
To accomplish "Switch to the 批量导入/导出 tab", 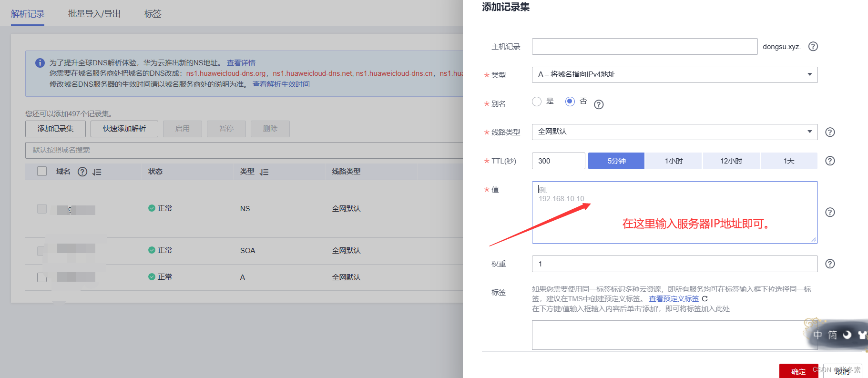I will (x=94, y=14).
